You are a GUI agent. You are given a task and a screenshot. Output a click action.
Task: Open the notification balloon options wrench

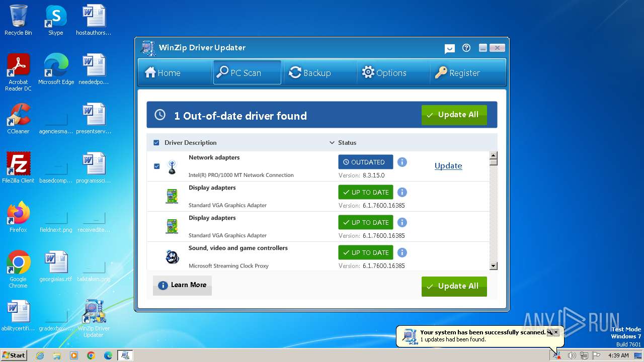(549, 332)
